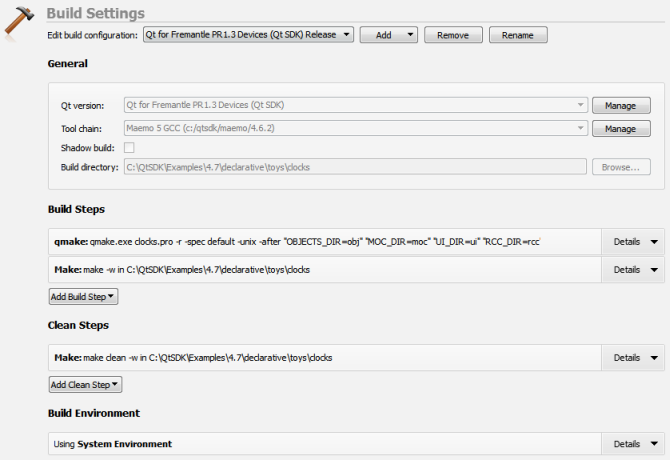Click the Rename configuration button
Screen dimensions: 670x460
point(517,34)
